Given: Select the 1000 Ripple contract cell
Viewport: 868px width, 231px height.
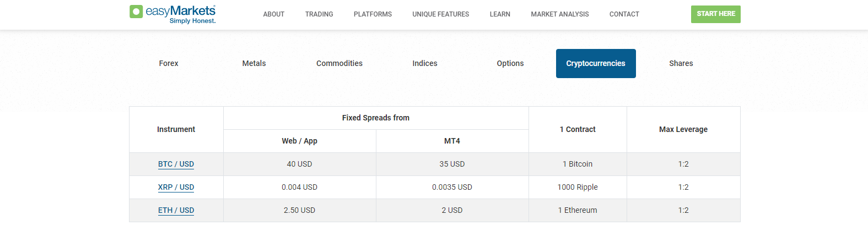Looking at the screenshot, I should 578,187.
